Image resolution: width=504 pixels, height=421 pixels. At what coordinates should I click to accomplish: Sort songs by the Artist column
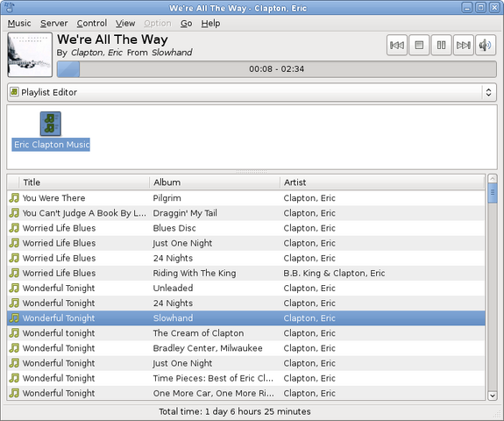(x=382, y=182)
